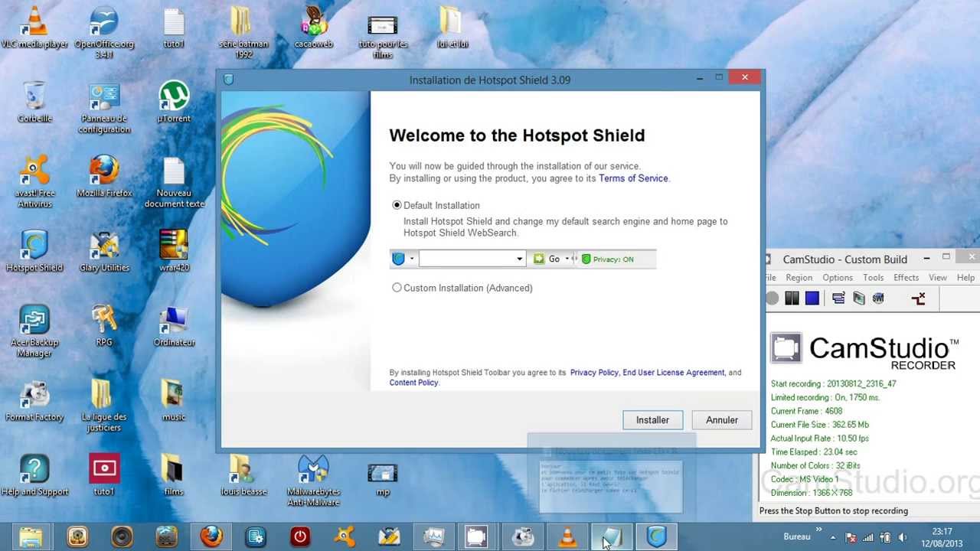Open the Terms of Service link
The width and height of the screenshot is (980, 551).
point(633,178)
